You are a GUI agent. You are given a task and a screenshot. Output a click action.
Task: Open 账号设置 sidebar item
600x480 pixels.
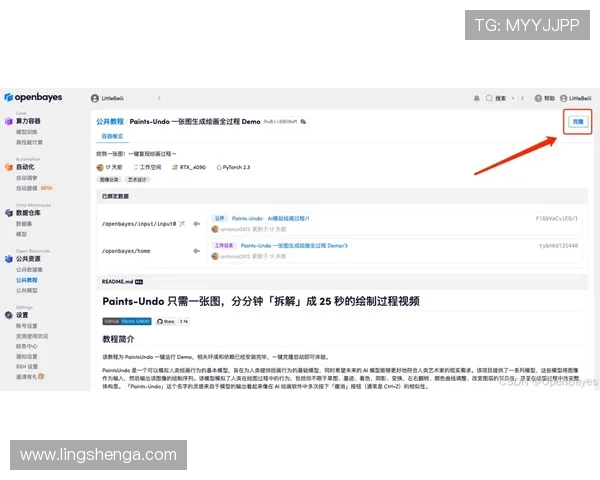point(27,326)
